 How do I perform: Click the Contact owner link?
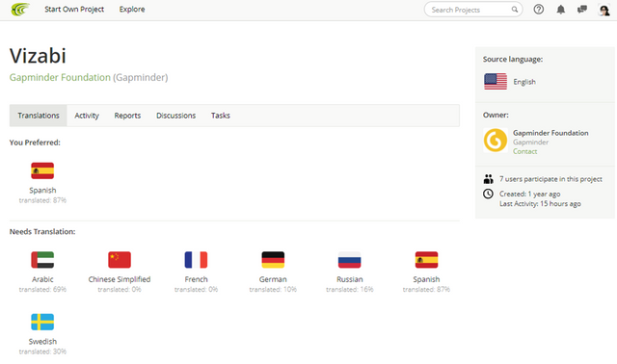pos(524,151)
